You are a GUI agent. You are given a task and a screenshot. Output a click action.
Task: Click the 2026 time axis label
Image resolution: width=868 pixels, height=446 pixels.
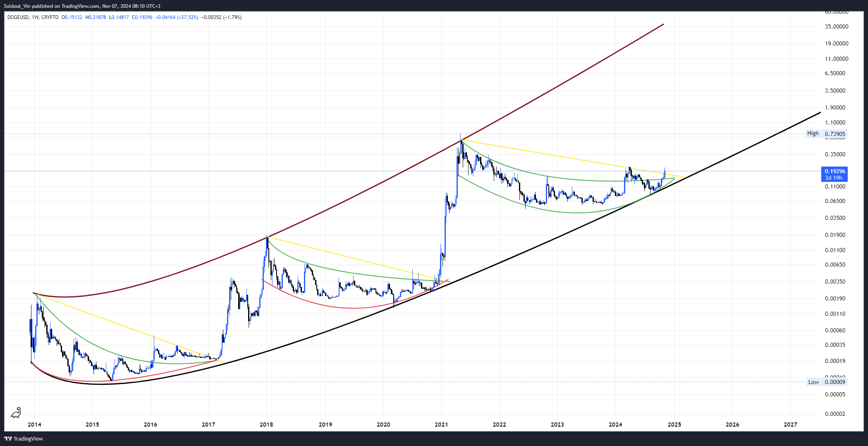pyautogui.click(x=732, y=425)
